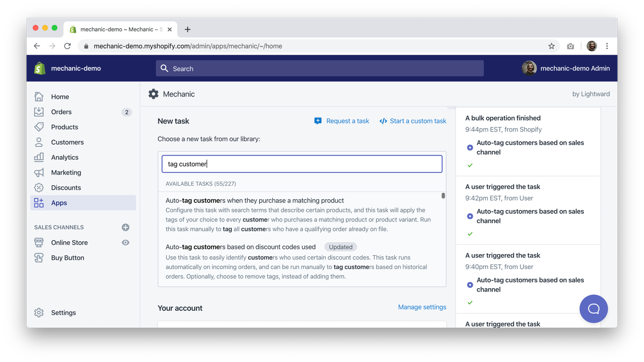The height and width of the screenshot is (362, 644).
Task: Click the Buy Button icon
Action: tap(39, 258)
